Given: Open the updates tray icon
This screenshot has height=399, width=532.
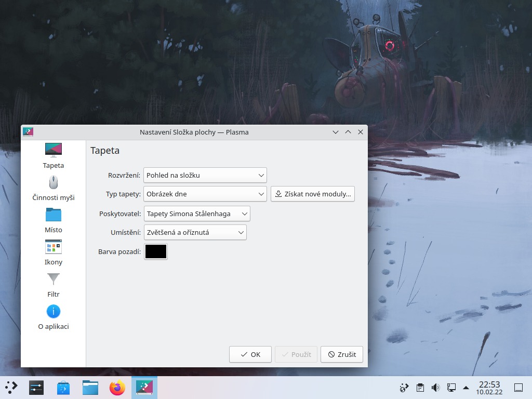Looking at the screenshot, I should click(x=404, y=388).
